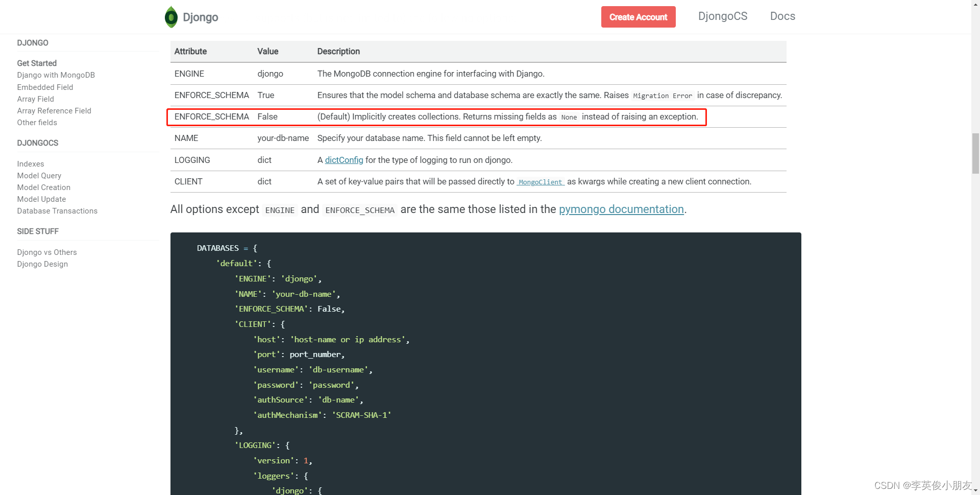Click the your-db-name value cell
This screenshot has height=495, width=980.
tap(283, 138)
